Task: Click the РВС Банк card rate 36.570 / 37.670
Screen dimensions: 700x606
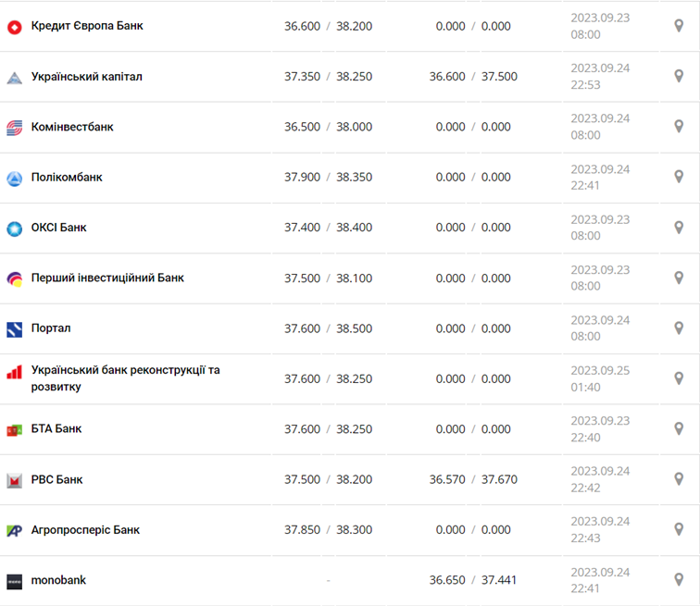Action: (x=473, y=479)
